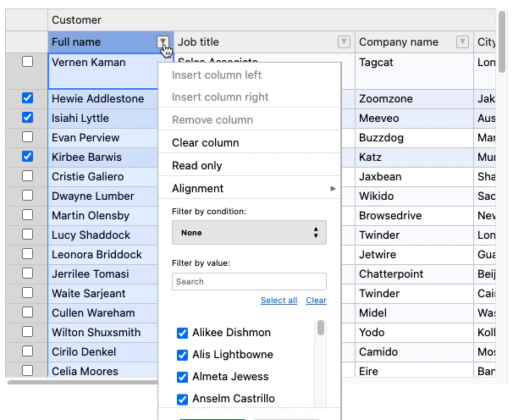Select the Camido company cell

414,352
